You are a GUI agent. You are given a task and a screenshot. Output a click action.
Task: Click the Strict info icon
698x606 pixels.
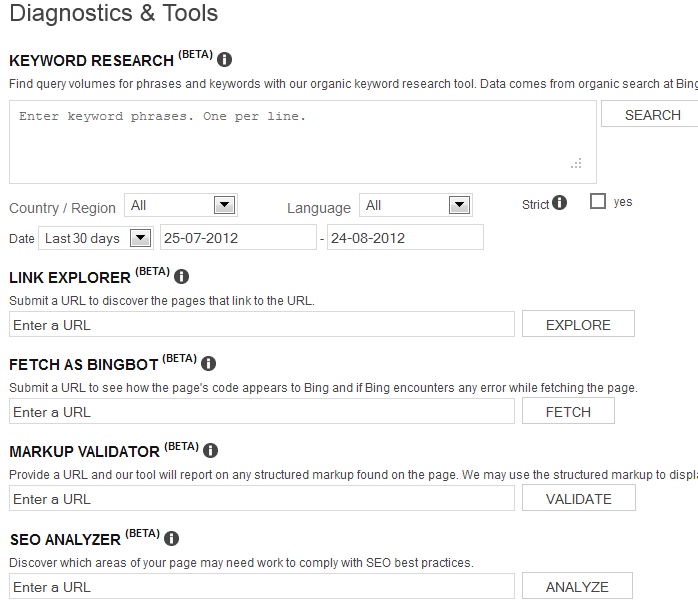560,203
